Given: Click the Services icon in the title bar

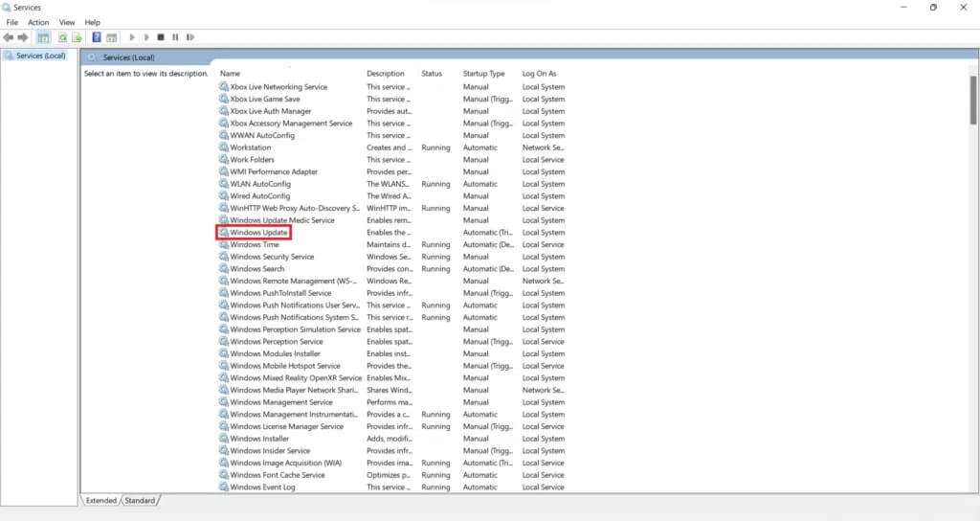Looking at the screenshot, I should point(7,8).
